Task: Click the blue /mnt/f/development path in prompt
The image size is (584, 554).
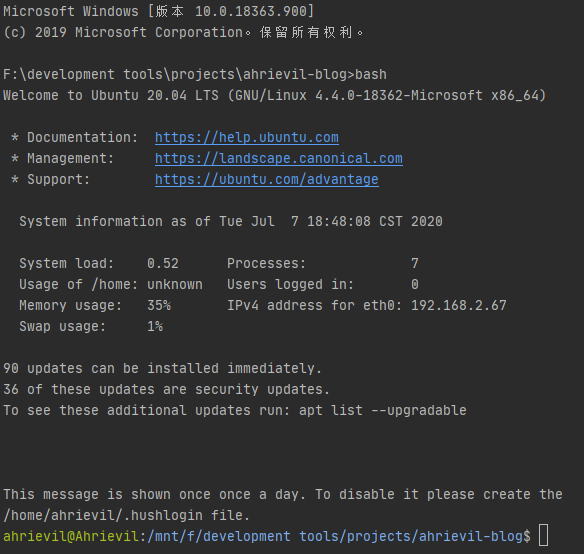Action: tap(219, 536)
